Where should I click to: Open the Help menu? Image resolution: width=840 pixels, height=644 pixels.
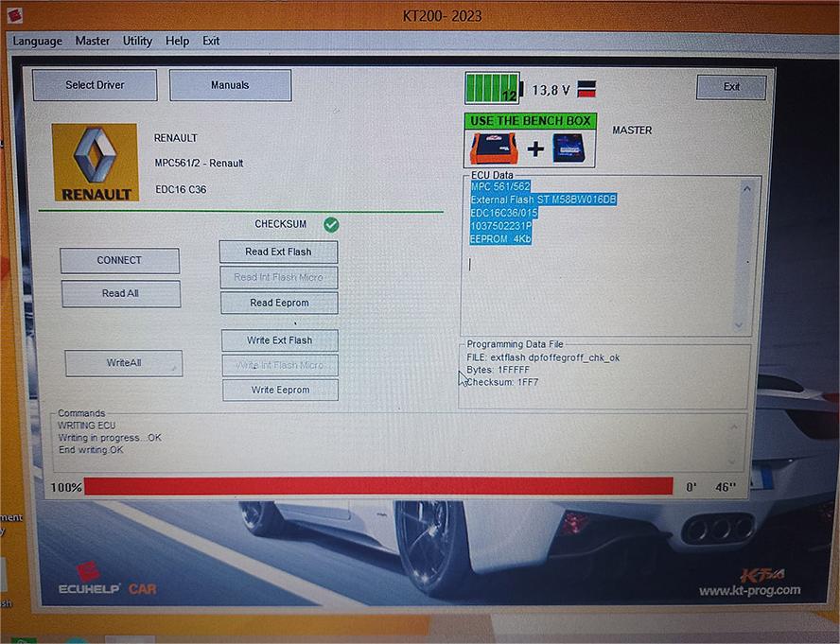(177, 41)
